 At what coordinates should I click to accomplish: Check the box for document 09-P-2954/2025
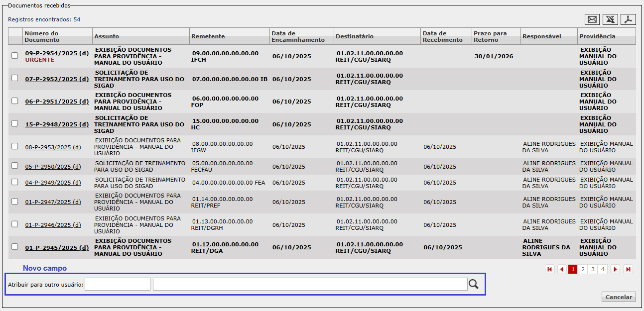click(x=15, y=56)
